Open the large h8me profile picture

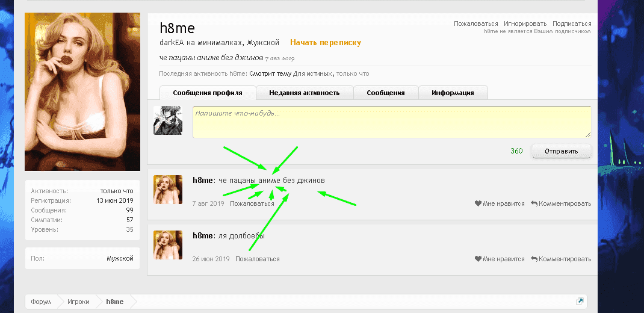[82, 91]
